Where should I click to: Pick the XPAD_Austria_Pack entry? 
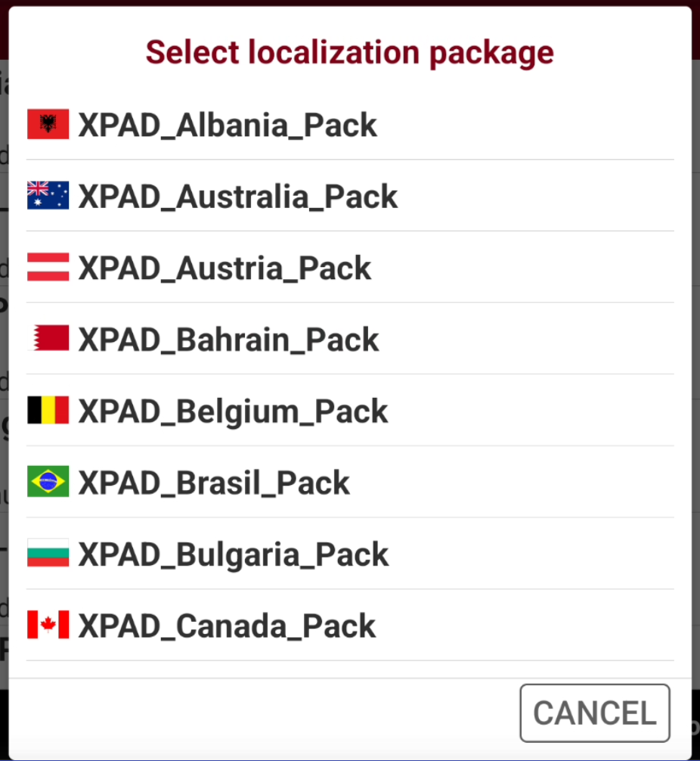[350, 267]
